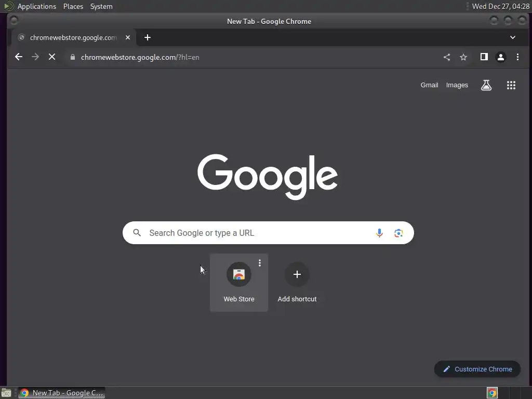
Task: Focus the Google search input field
Action: point(268,233)
